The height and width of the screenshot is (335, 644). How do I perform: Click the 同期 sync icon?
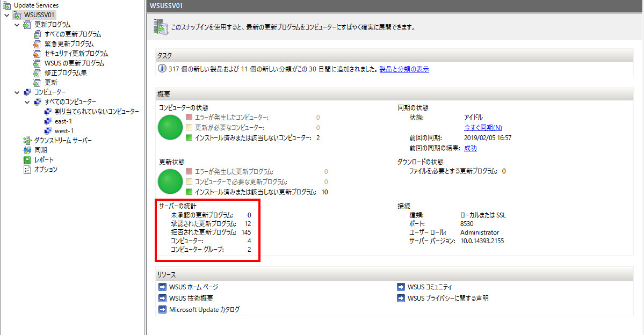[x=27, y=150]
